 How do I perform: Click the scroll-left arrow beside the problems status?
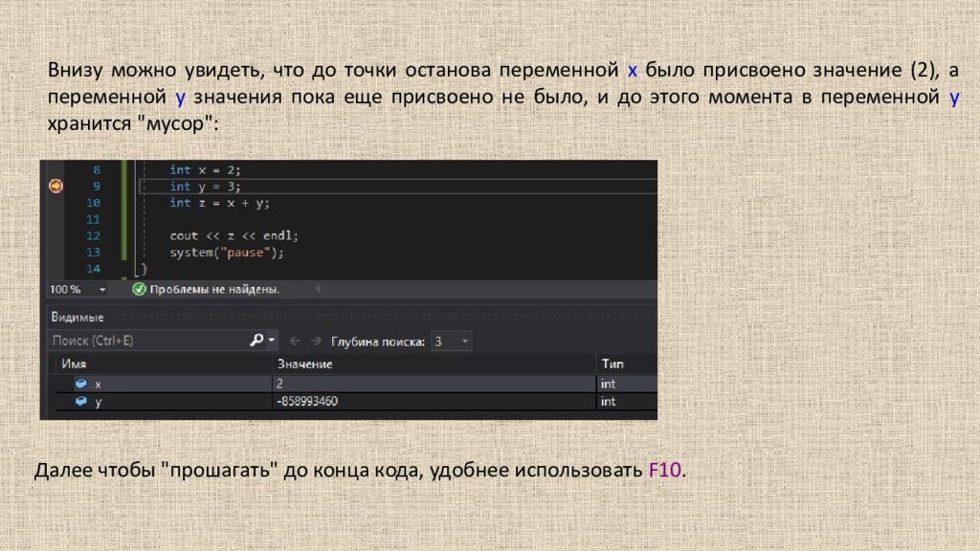pyautogui.click(x=318, y=289)
